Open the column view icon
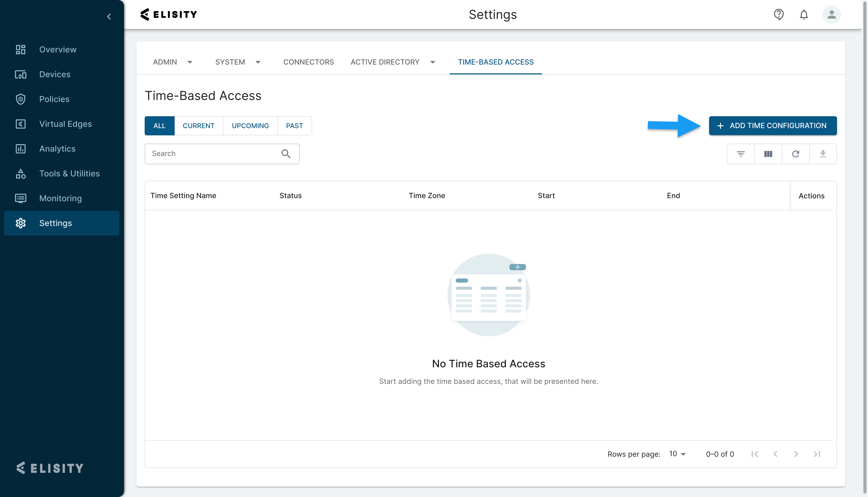The image size is (868, 497). click(768, 154)
